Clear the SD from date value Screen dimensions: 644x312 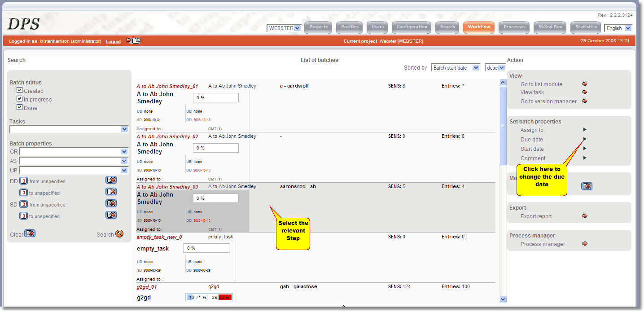tap(111, 203)
